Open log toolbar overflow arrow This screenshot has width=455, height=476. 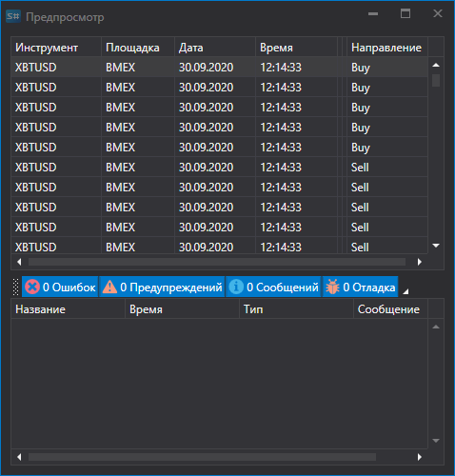406,291
